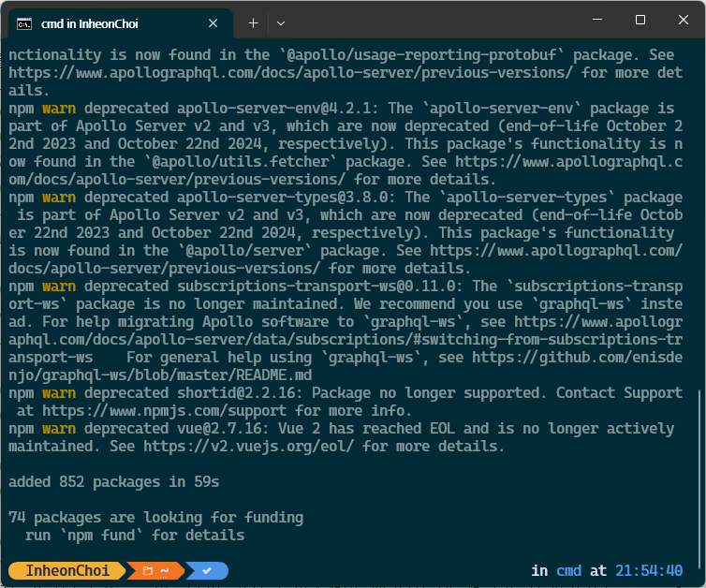The width and height of the screenshot is (706, 588).
Task: Click the blue checkmark prompt segment
Action: [x=207, y=570]
